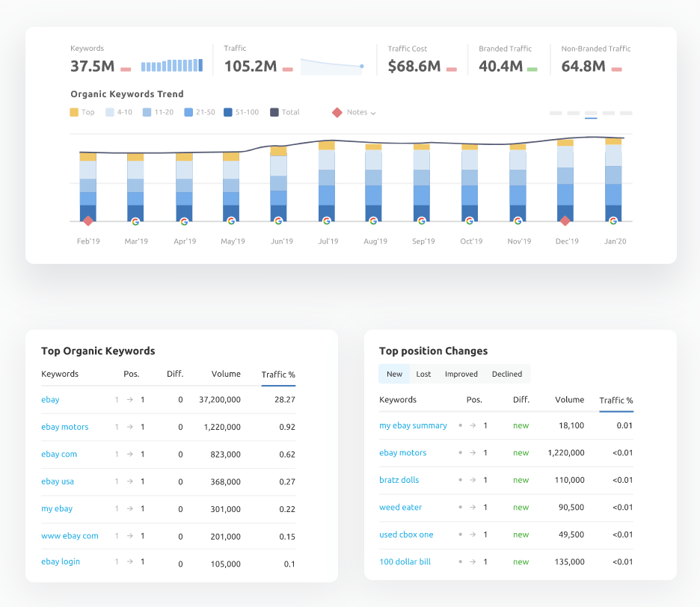Click the Google icon under Jun'19 bar
Screen dimensions: 700x607
(278, 221)
